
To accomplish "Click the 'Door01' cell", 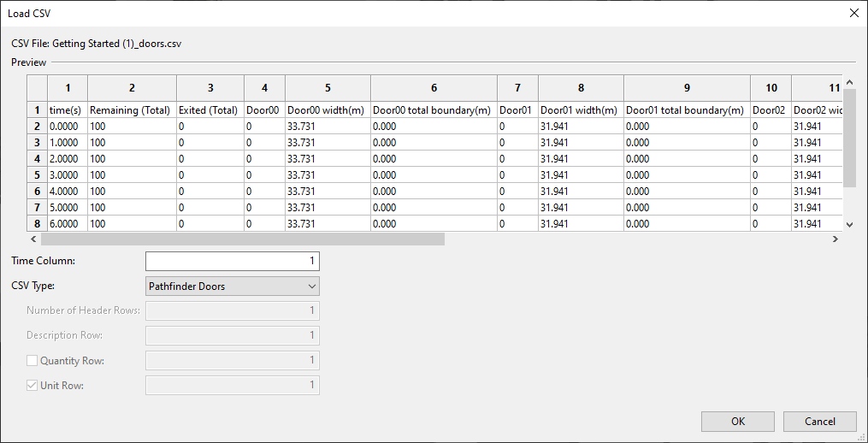I will point(517,110).
